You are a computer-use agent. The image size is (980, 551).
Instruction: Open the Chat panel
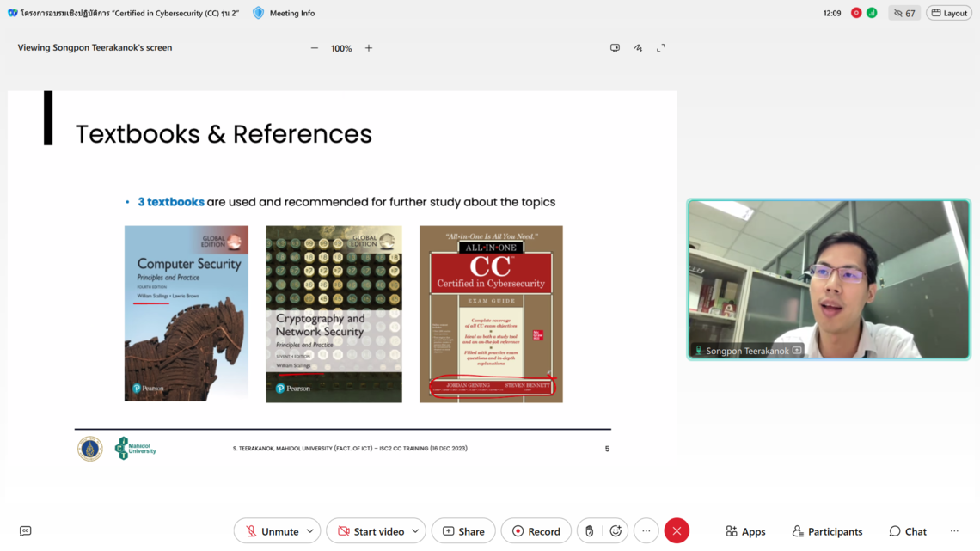(908, 531)
